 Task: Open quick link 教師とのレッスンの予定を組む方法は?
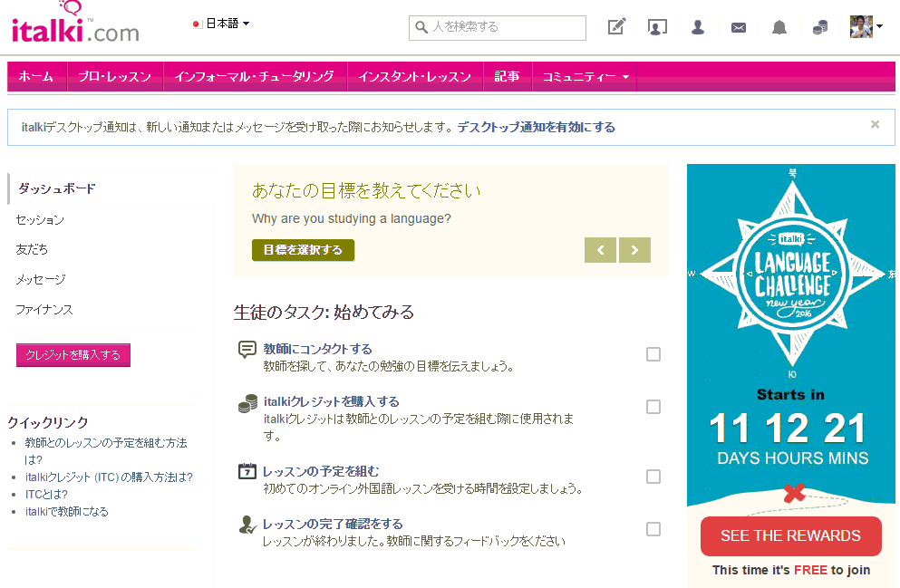[x=106, y=451]
